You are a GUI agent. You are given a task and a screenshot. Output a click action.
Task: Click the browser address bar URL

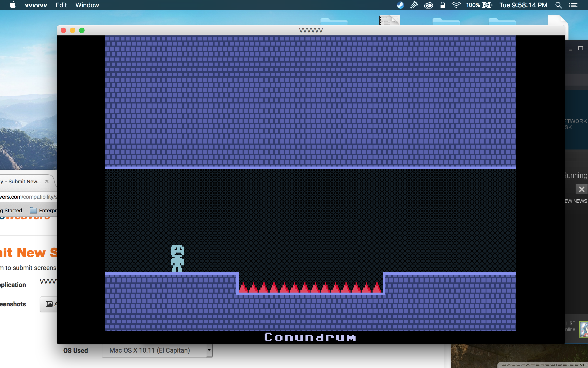[x=28, y=197]
